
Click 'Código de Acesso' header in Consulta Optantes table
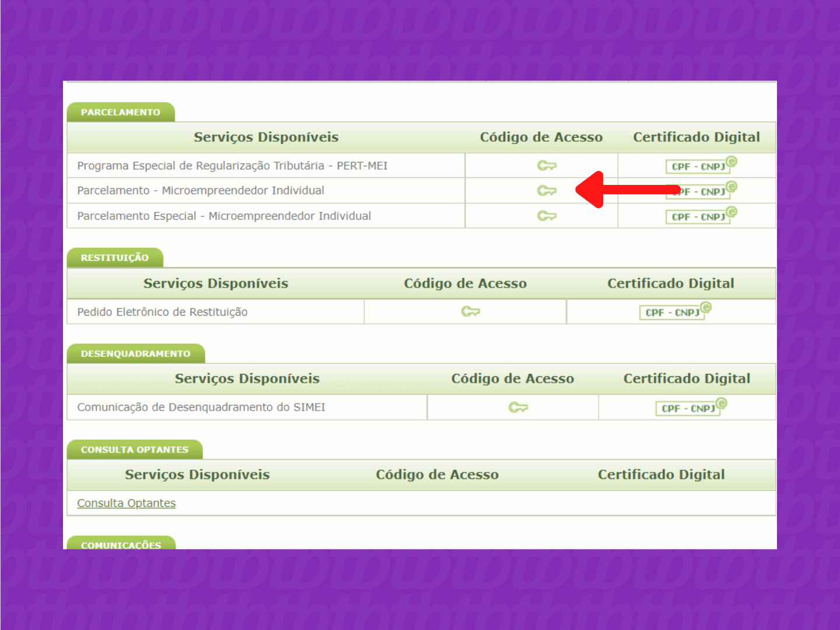pyautogui.click(x=437, y=475)
